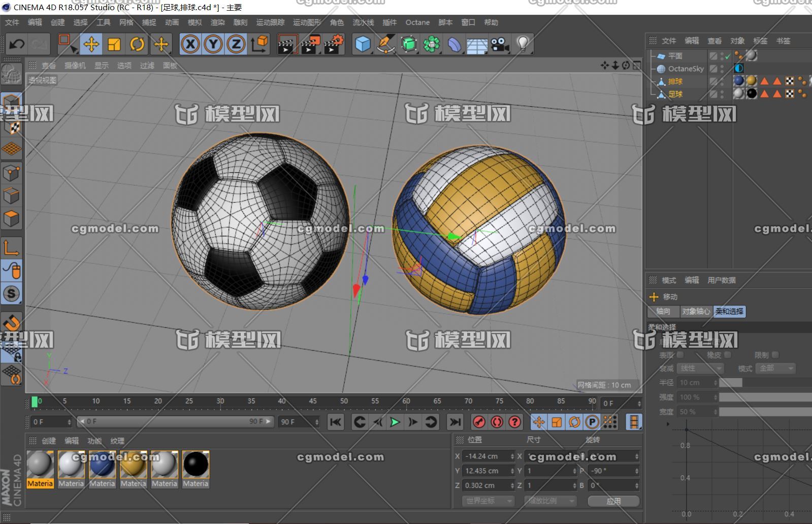The width and height of the screenshot is (812, 524).
Task: Click the Record Active Objects button
Action: (x=479, y=422)
